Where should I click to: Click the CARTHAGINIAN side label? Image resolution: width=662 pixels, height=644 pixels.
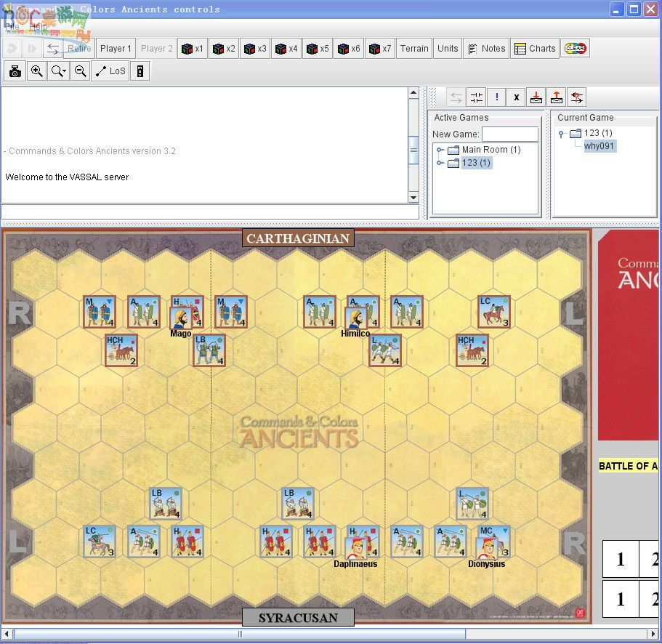click(298, 238)
